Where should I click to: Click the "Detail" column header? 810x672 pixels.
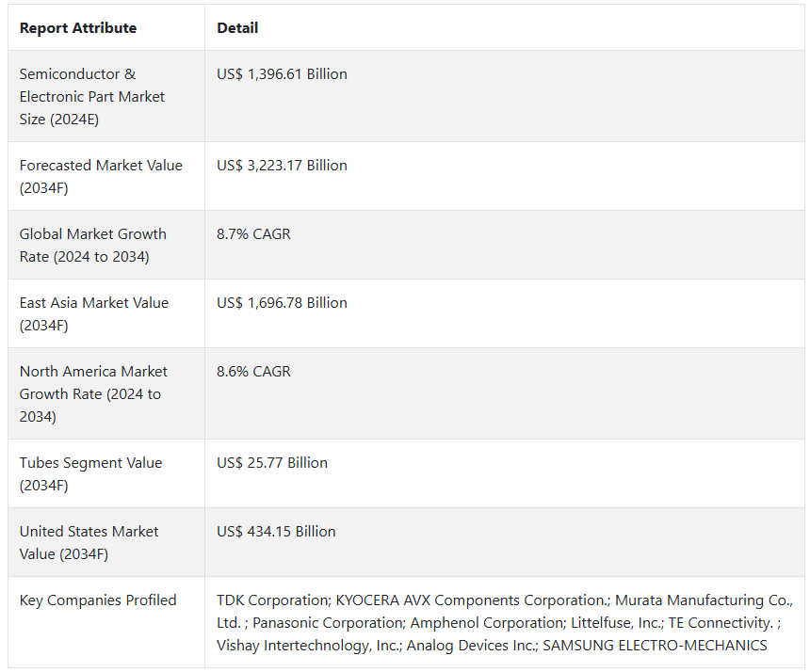coord(237,28)
